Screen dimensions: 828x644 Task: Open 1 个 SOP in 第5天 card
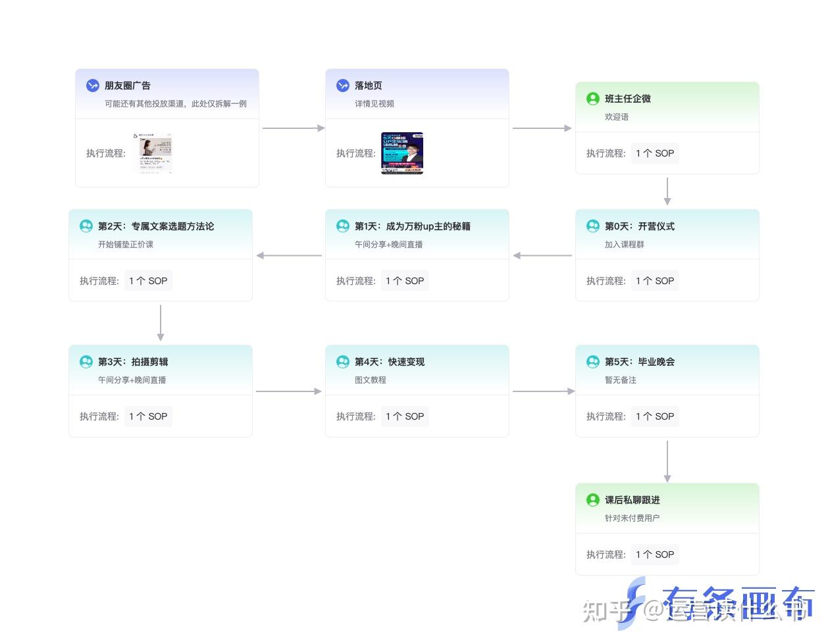655,416
